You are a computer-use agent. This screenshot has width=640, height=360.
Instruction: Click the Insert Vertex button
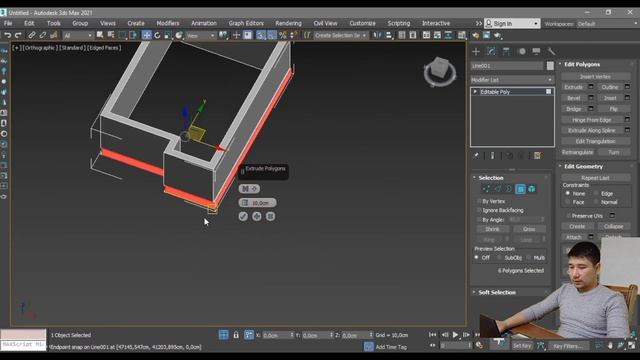596,76
